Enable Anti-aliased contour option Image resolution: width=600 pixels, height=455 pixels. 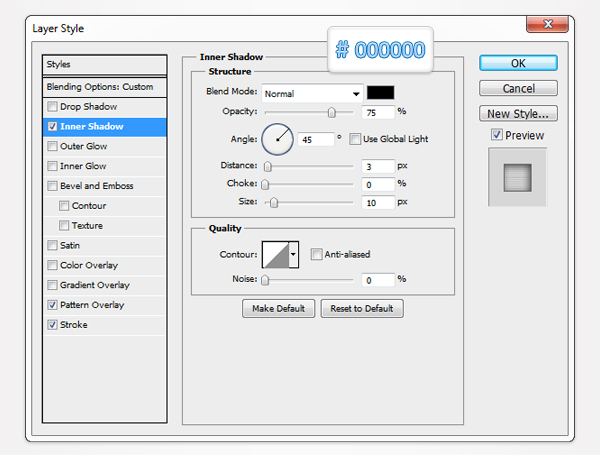[316, 255]
